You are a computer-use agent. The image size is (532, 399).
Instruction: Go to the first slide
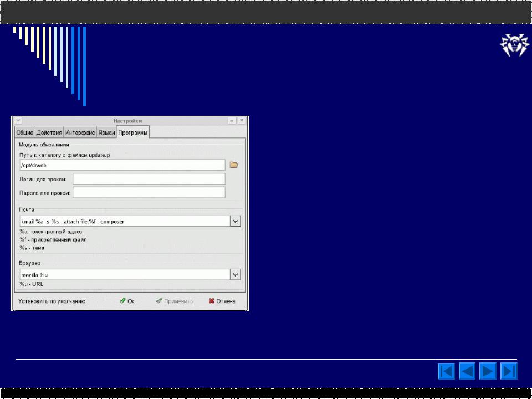click(x=446, y=371)
